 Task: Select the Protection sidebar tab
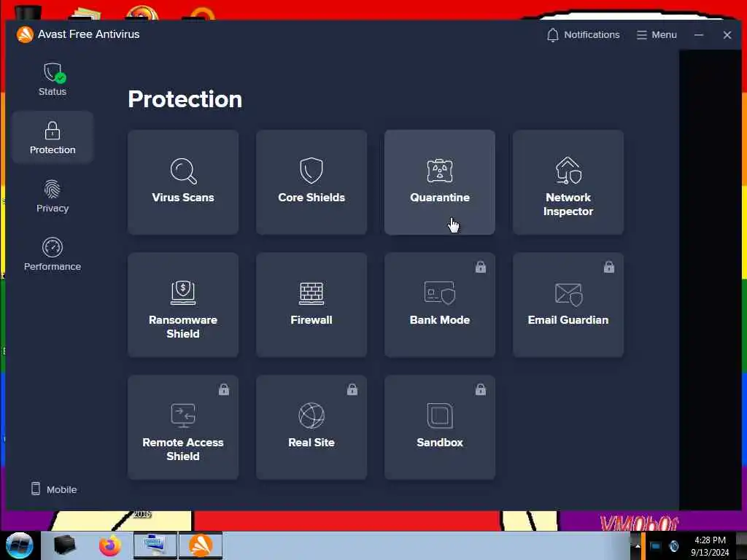pyautogui.click(x=53, y=138)
